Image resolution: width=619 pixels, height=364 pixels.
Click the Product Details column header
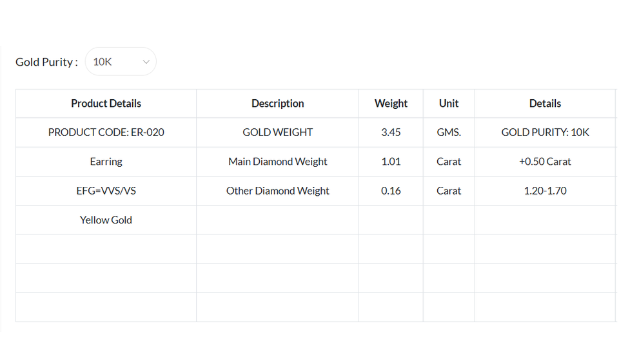[106, 103]
